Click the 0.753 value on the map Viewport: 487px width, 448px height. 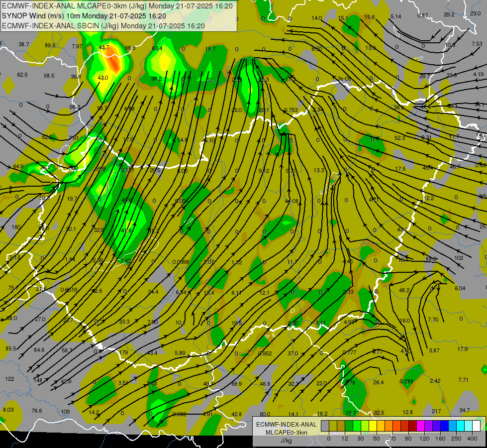[x=291, y=110]
